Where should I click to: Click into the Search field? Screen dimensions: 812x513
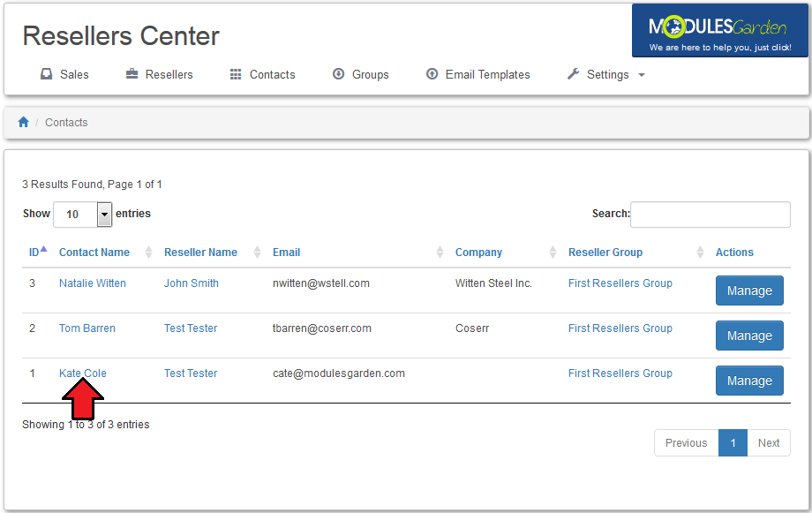(x=710, y=214)
